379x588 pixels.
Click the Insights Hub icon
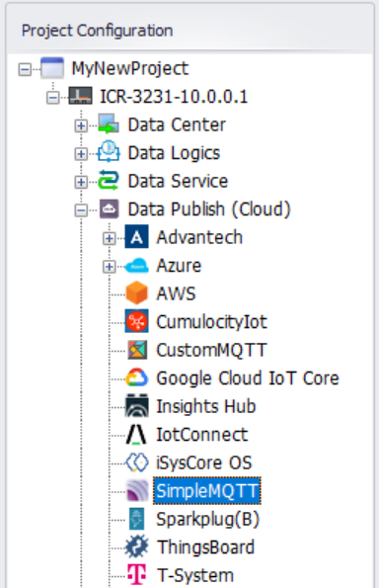[x=136, y=406]
